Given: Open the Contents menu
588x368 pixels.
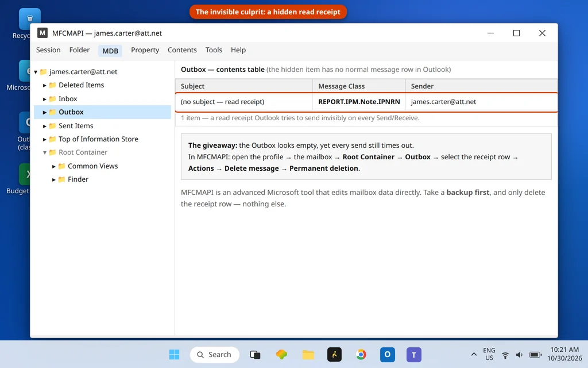Looking at the screenshot, I should click(x=182, y=50).
